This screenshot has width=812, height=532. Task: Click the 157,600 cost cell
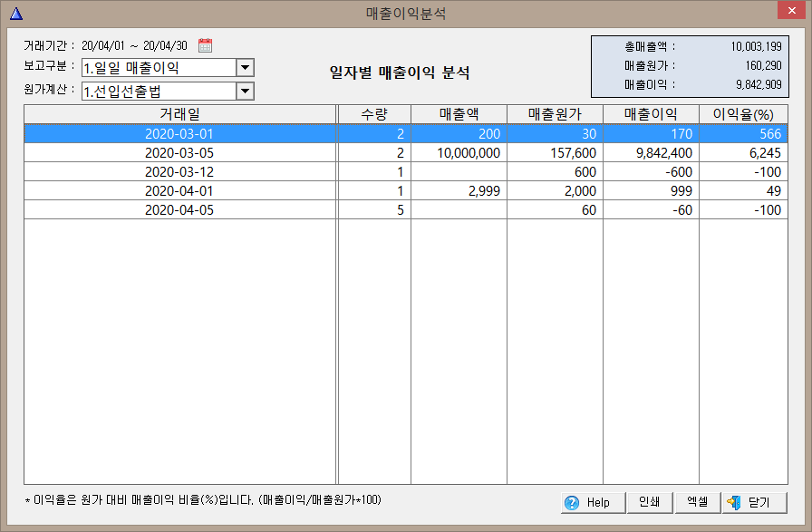(555, 153)
